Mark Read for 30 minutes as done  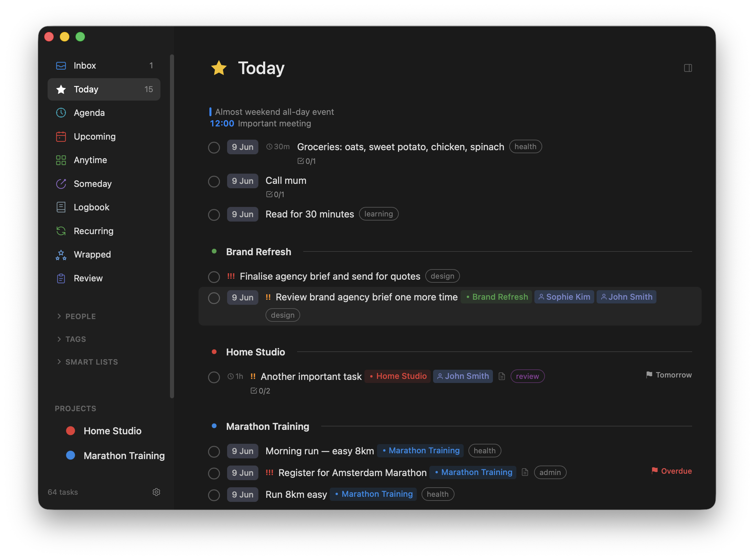pos(214,214)
